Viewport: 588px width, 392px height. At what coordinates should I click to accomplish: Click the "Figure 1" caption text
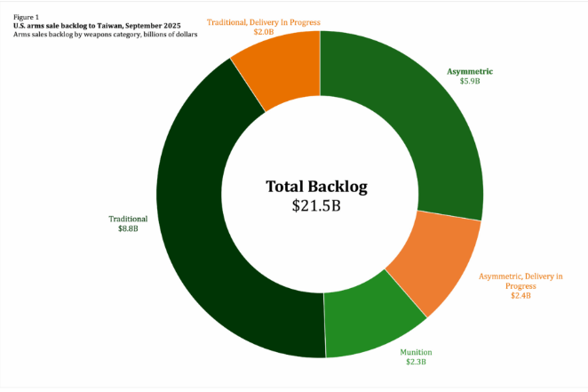tap(26, 15)
